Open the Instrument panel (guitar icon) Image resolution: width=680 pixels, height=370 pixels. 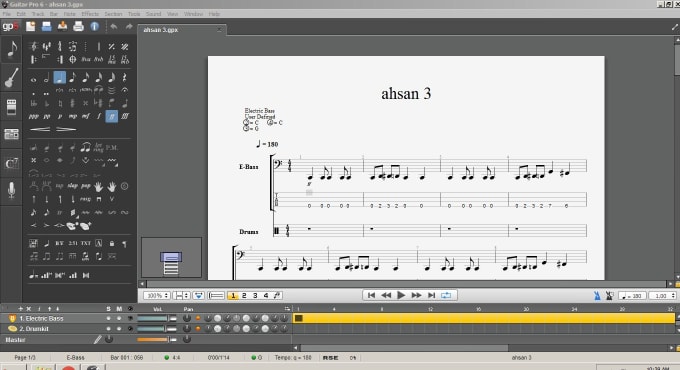pyautogui.click(x=12, y=78)
